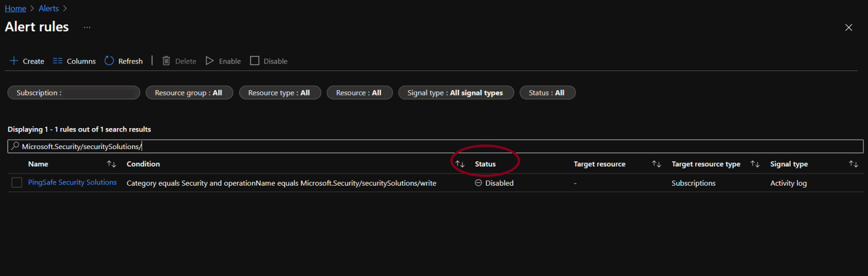868x276 pixels.
Task: Open PingSafe Security Solutions rule
Action: coord(72,183)
